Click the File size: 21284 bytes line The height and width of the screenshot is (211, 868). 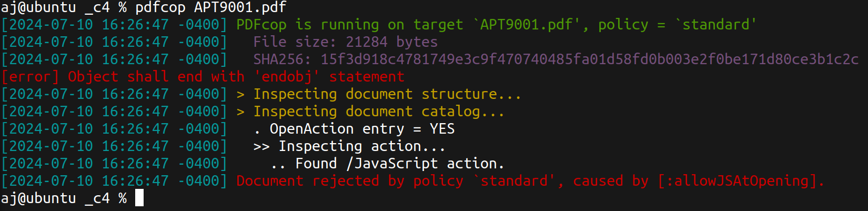(346, 42)
